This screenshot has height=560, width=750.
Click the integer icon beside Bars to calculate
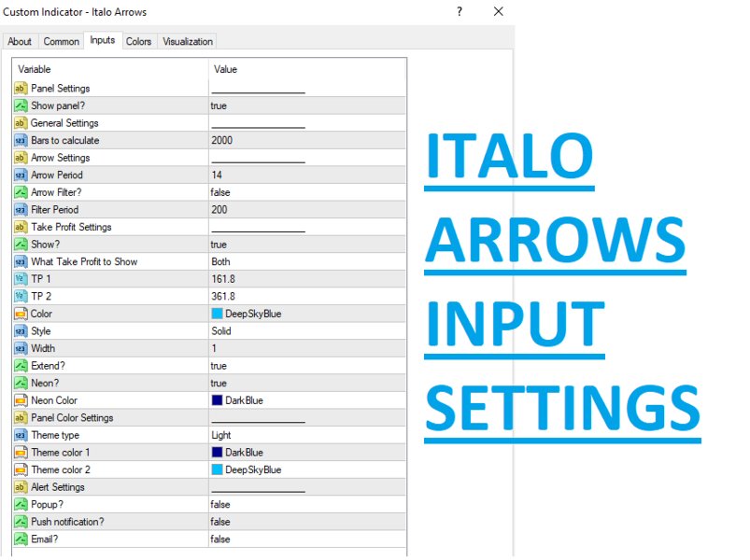[21, 141]
